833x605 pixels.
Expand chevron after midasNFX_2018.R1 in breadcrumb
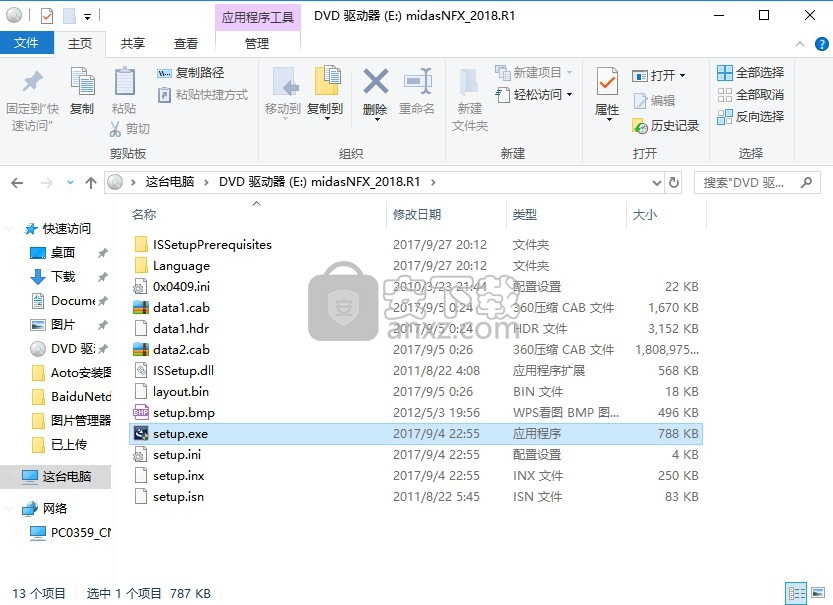coord(433,182)
